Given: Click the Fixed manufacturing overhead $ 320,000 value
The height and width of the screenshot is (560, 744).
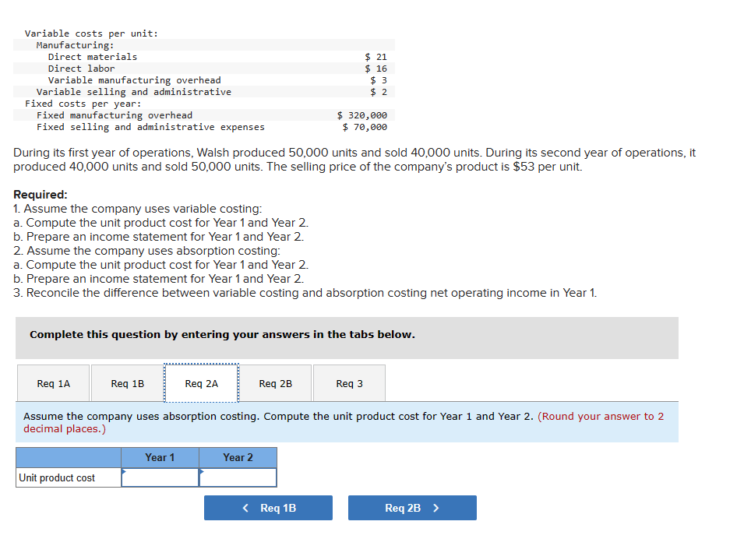Looking at the screenshot, I should coord(362,115).
